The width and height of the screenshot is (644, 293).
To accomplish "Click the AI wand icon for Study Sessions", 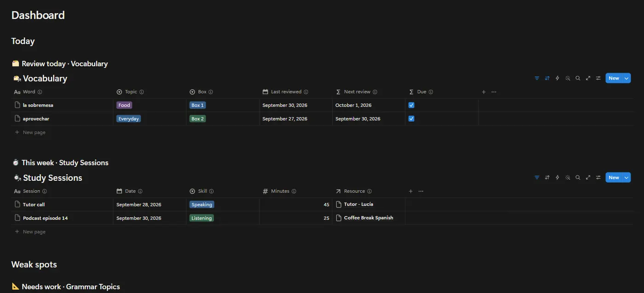I will tap(568, 178).
